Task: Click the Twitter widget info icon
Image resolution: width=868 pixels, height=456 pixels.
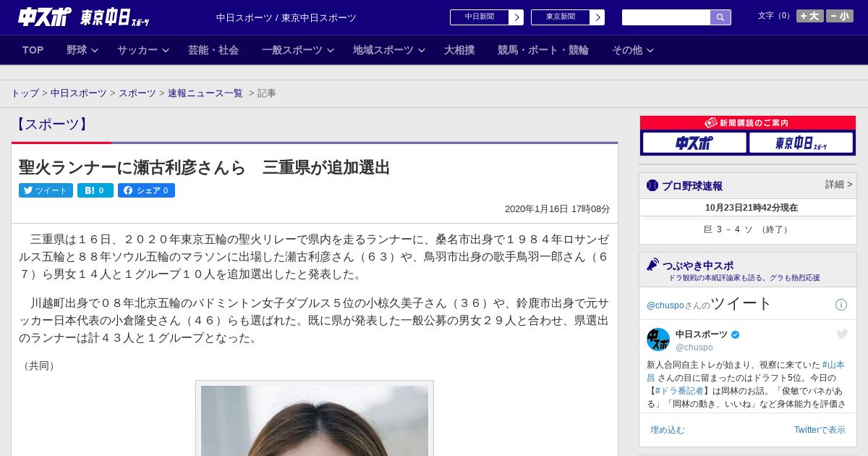Action: 841,305
